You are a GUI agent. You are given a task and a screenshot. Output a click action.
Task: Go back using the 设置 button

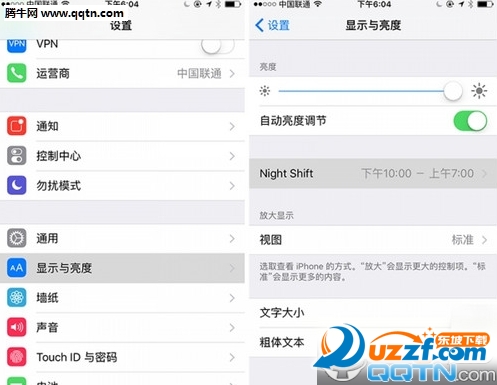click(272, 25)
